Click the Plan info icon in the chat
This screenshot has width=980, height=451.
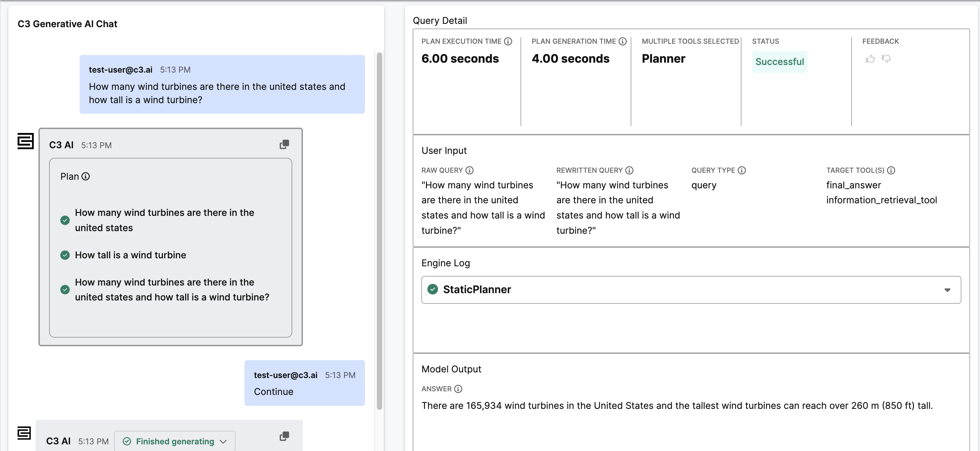(x=86, y=176)
